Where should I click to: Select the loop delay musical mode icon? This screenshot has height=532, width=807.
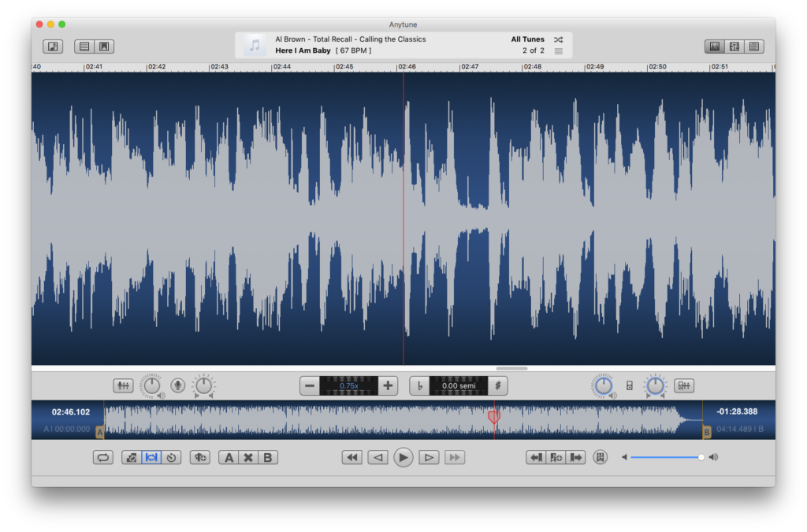click(132, 457)
